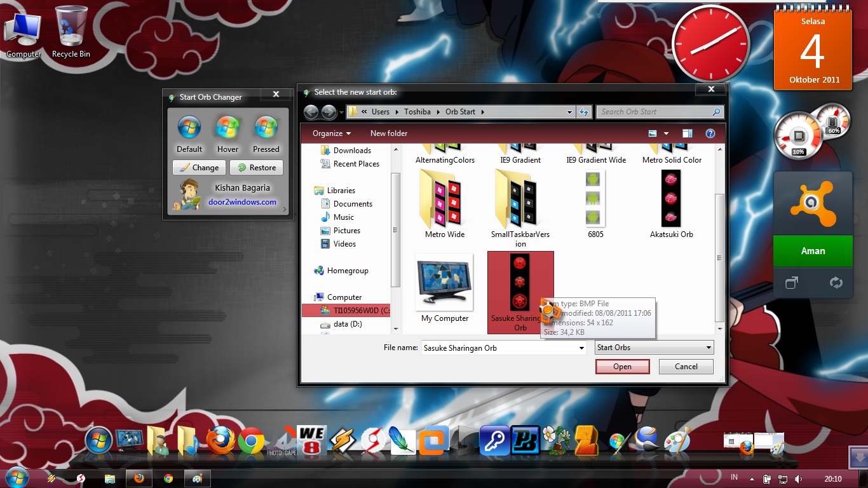Screen dimensions: 868x488
Task: Open the monitor icon in the dock
Action: (x=128, y=440)
